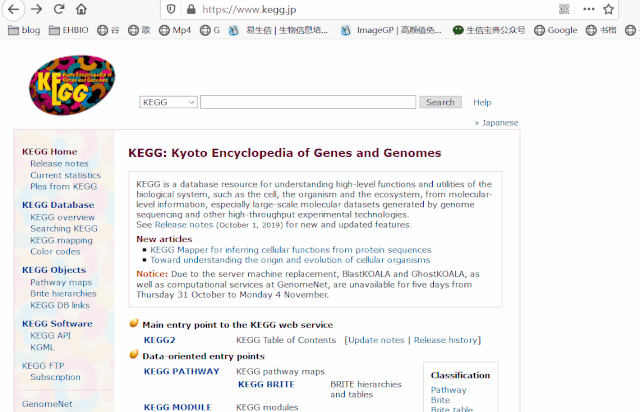640x412 pixels.
Task: Open the EHBIO bookmarks folder
Action: coord(69,30)
